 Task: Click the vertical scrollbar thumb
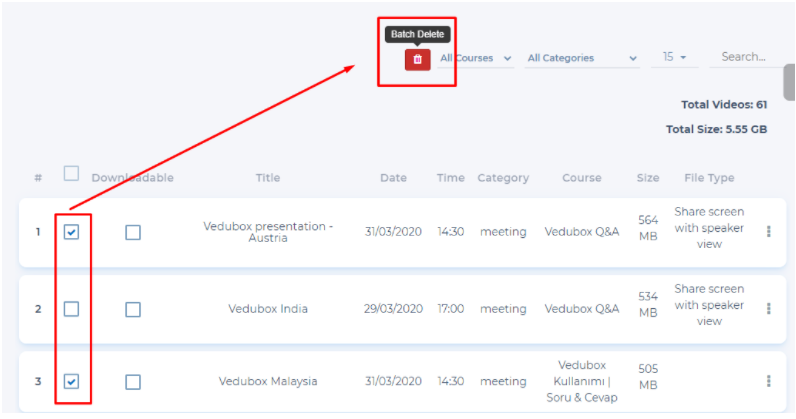tap(789, 81)
